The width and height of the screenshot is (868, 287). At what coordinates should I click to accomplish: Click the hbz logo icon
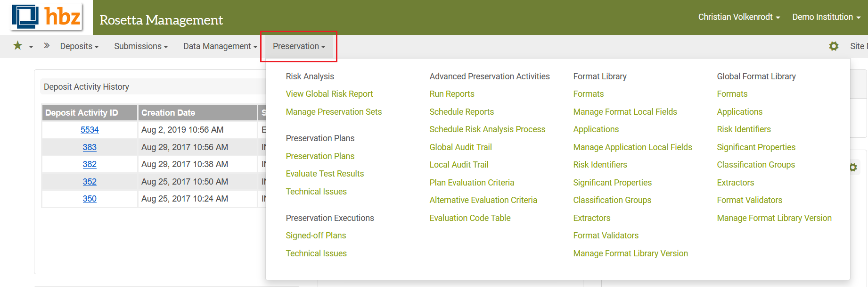[x=46, y=17]
